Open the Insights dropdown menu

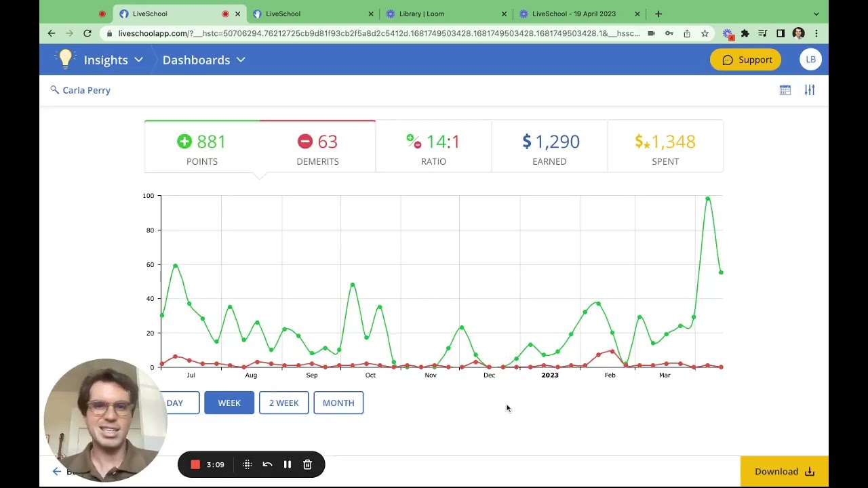click(113, 60)
